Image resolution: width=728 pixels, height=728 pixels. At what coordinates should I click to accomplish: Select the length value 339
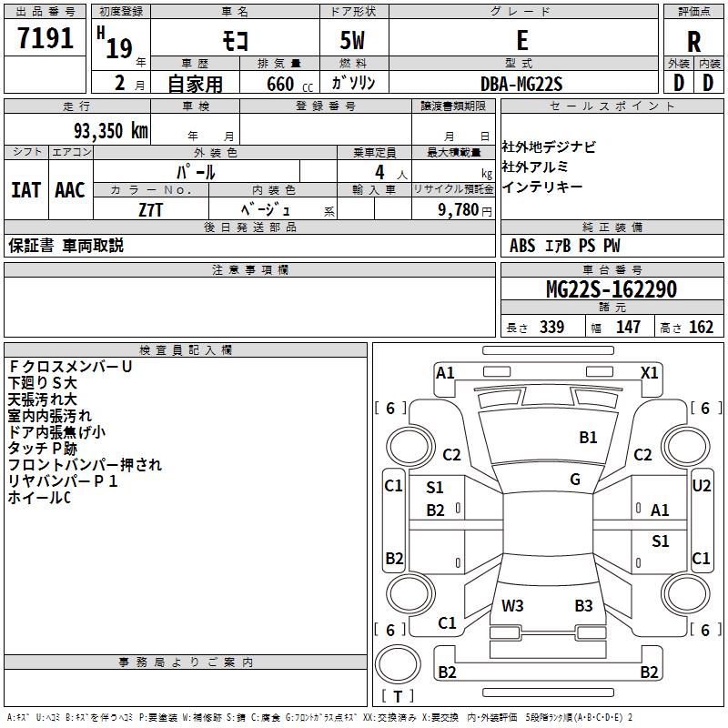click(552, 327)
